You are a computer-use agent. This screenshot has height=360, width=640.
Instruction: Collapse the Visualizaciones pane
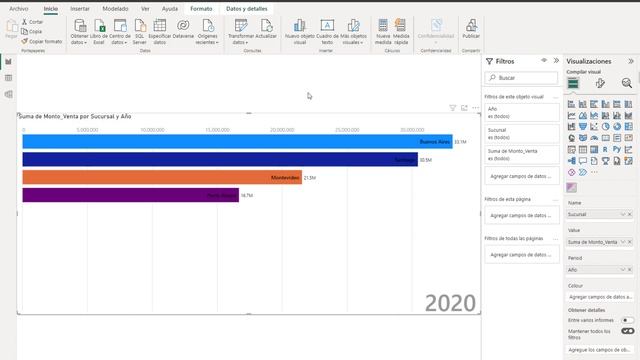(x=631, y=61)
